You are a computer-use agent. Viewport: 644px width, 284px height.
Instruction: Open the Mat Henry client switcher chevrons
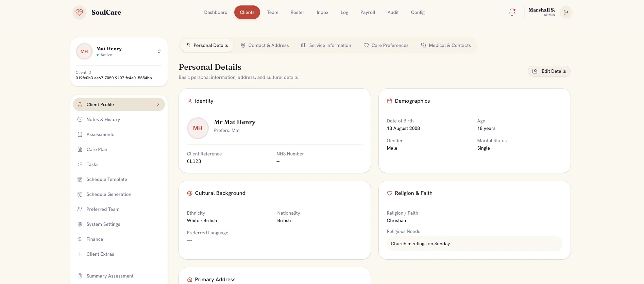[159, 51]
